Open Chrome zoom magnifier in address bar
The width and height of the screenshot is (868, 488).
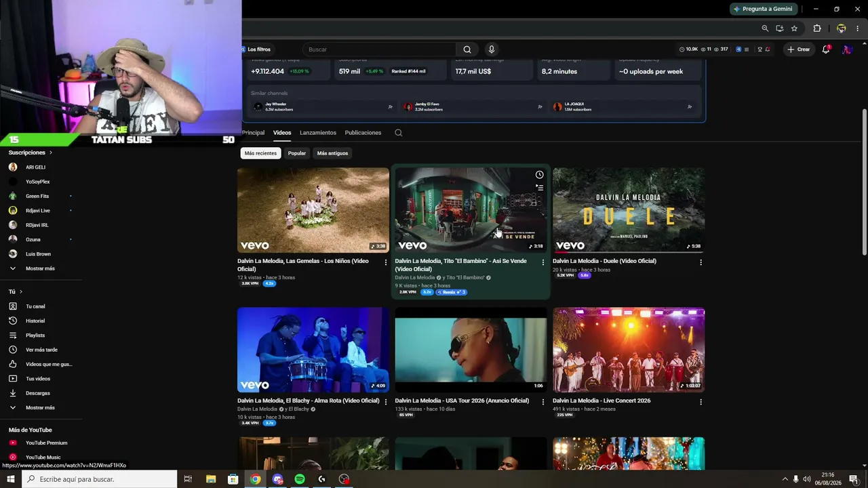click(x=765, y=28)
